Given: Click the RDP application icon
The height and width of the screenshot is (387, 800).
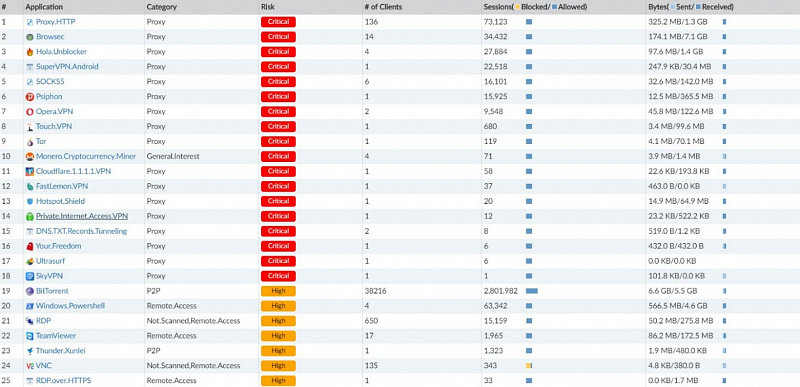Looking at the screenshot, I should click(x=30, y=321).
